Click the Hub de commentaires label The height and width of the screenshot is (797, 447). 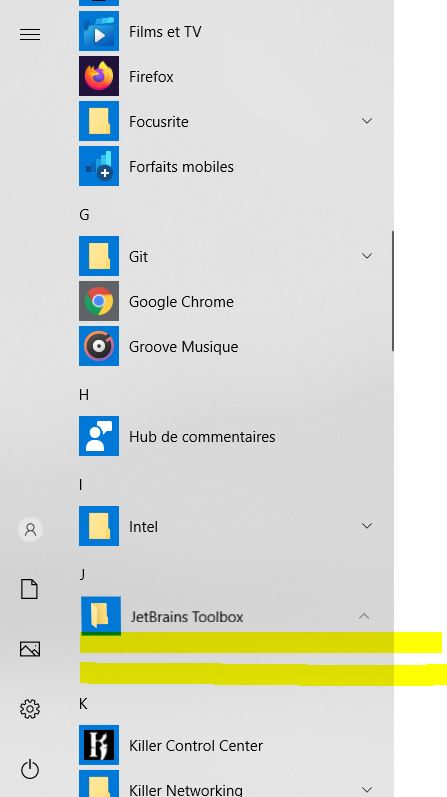click(202, 437)
